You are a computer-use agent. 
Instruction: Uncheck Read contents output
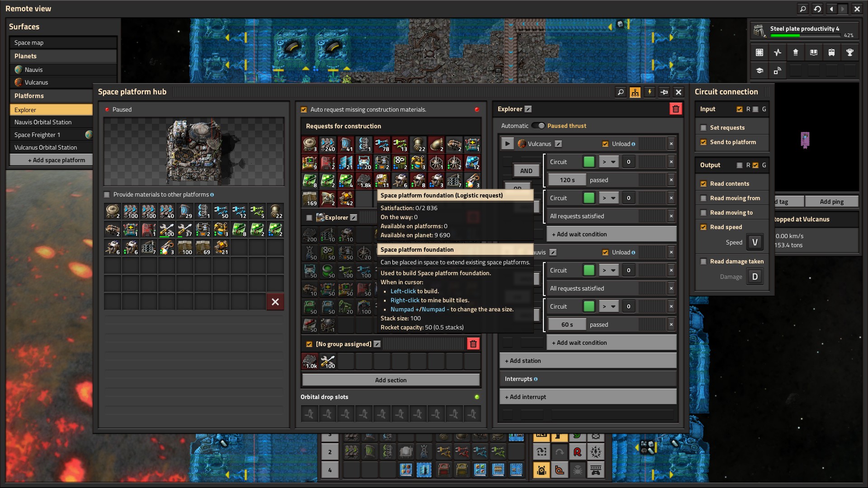pyautogui.click(x=703, y=183)
